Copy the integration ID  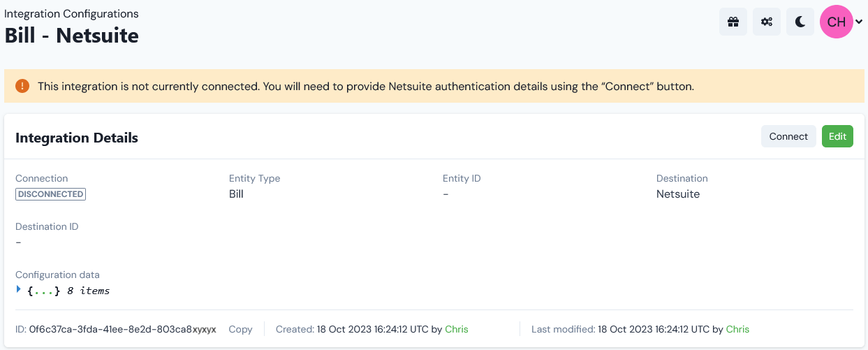(x=240, y=329)
